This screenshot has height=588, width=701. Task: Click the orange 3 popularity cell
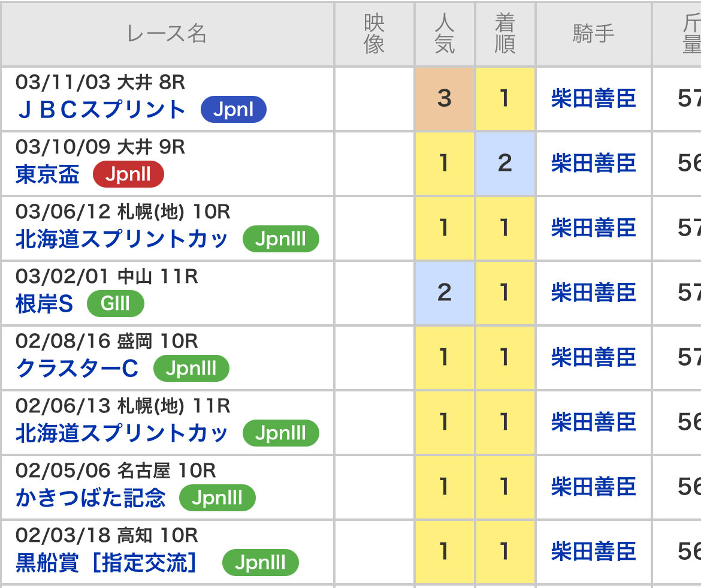tap(445, 98)
